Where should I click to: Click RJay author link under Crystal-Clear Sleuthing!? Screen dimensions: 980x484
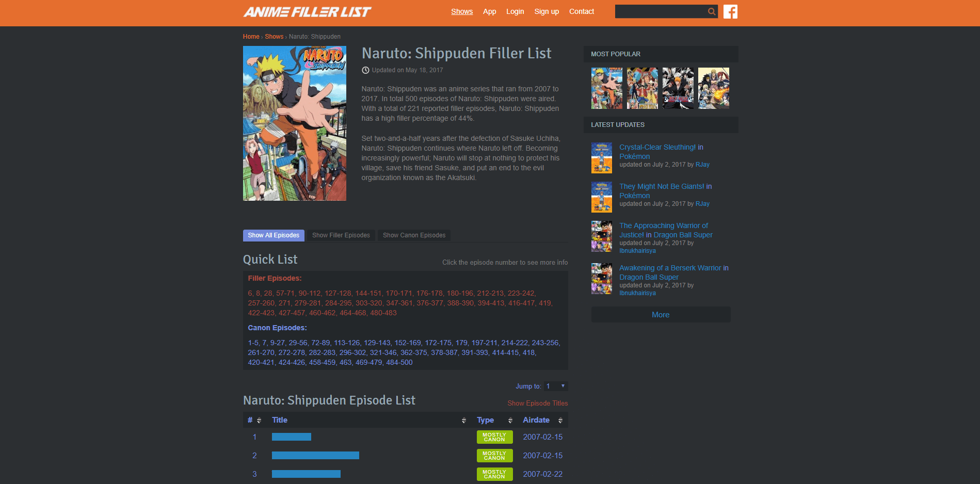click(702, 165)
